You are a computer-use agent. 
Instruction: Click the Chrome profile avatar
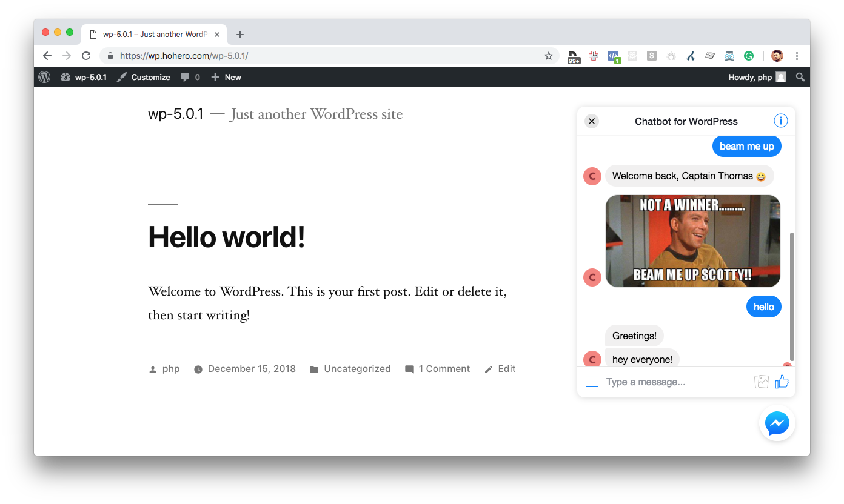tap(777, 55)
